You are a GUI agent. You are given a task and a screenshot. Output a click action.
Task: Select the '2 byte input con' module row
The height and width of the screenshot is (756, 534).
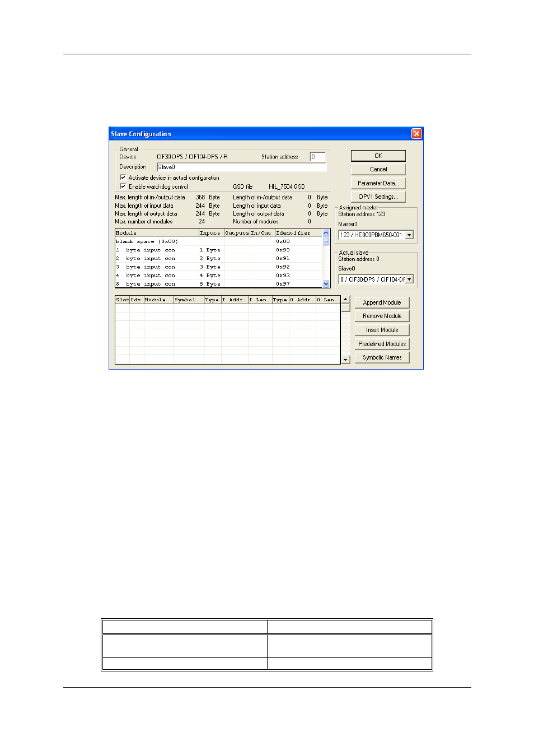(x=218, y=258)
